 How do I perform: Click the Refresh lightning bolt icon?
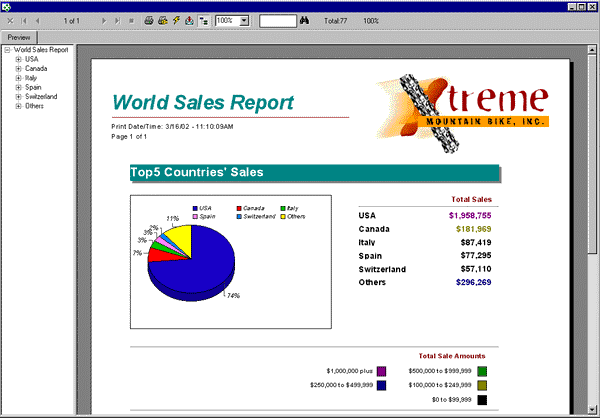(176, 20)
